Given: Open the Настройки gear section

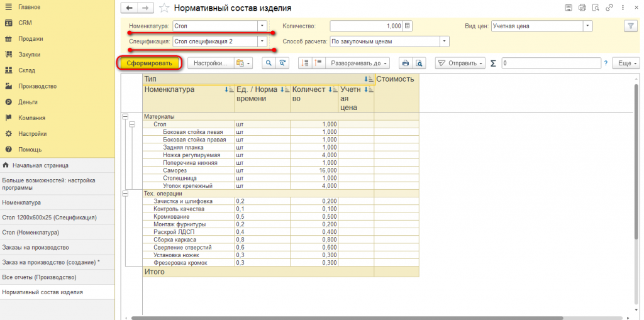Looking at the screenshot, I should coord(32,134).
